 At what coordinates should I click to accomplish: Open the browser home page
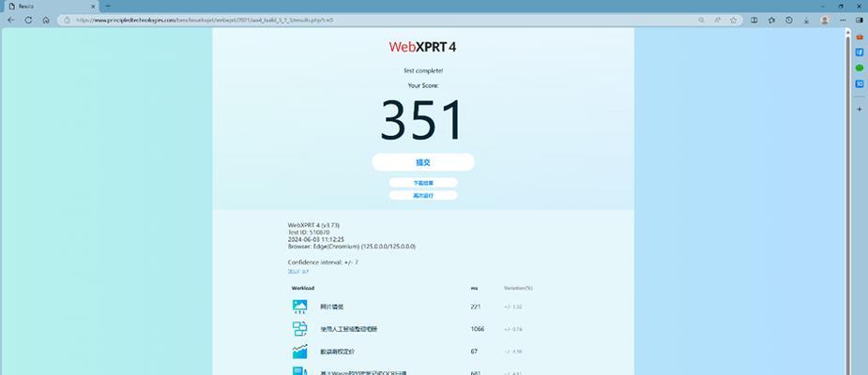46,20
